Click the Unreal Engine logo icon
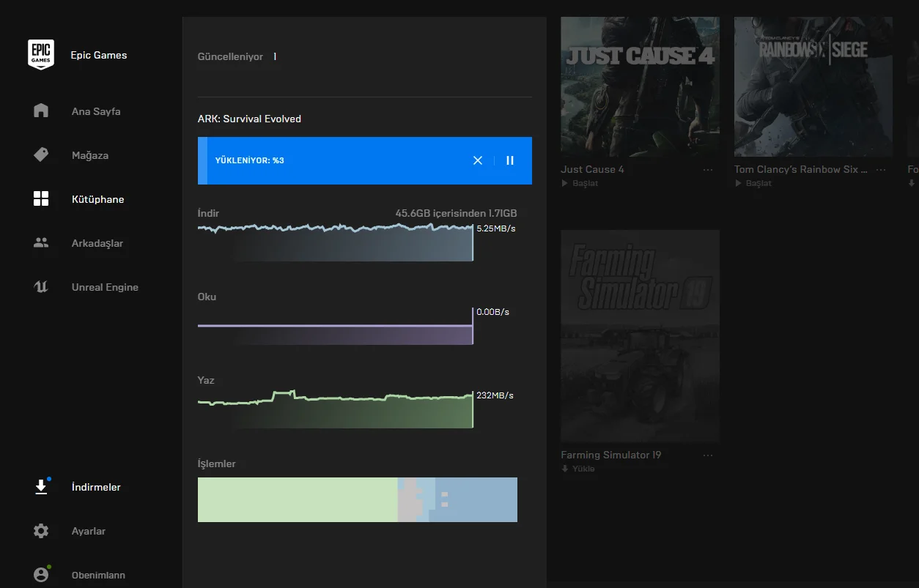The image size is (919, 588). (x=41, y=287)
